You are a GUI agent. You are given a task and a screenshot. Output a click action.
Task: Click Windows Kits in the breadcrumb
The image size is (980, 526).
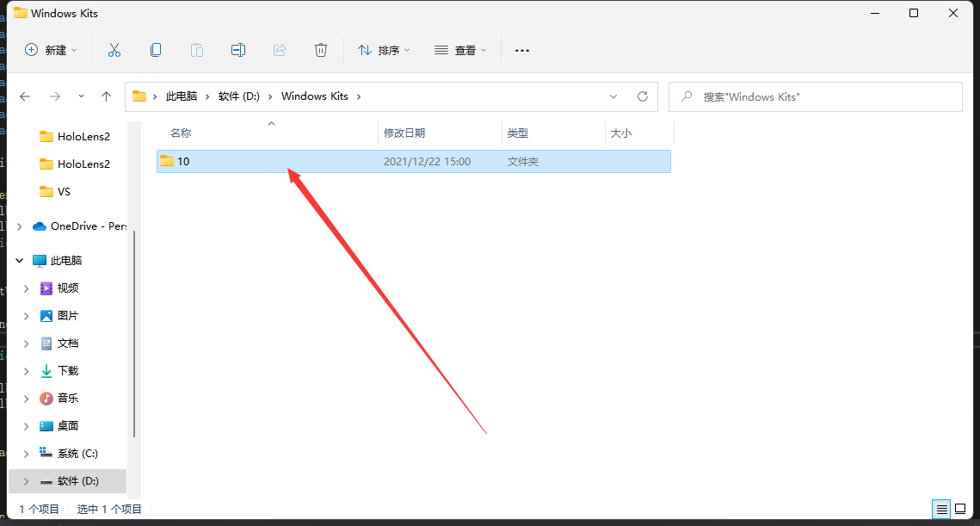[314, 96]
